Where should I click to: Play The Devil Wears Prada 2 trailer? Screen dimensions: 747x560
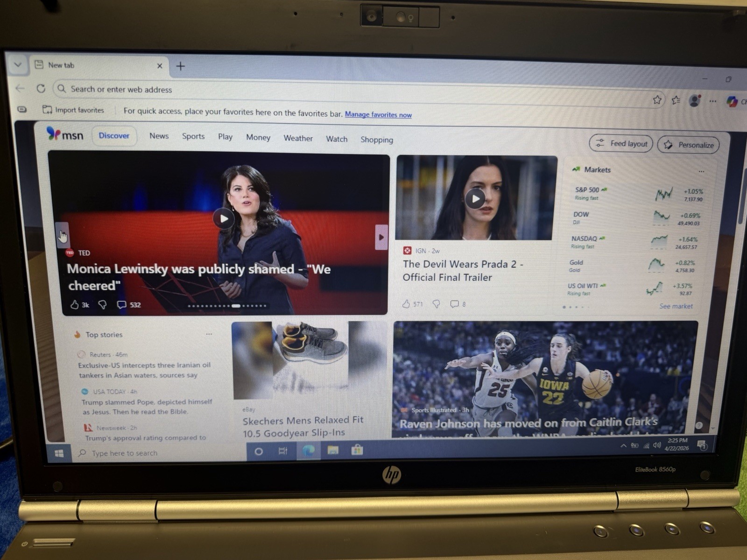click(475, 199)
